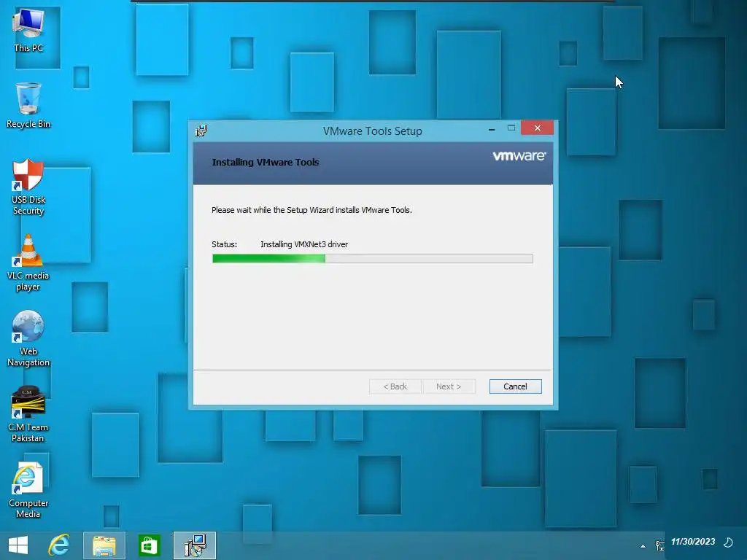Image resolution: width=747 pixels, height=560 pixels.
Task: Click the network tray icon
Action: [659, 545]
